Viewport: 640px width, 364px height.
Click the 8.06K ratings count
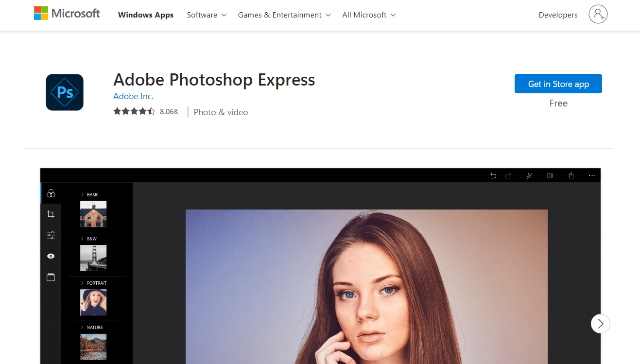coord(169,112)
